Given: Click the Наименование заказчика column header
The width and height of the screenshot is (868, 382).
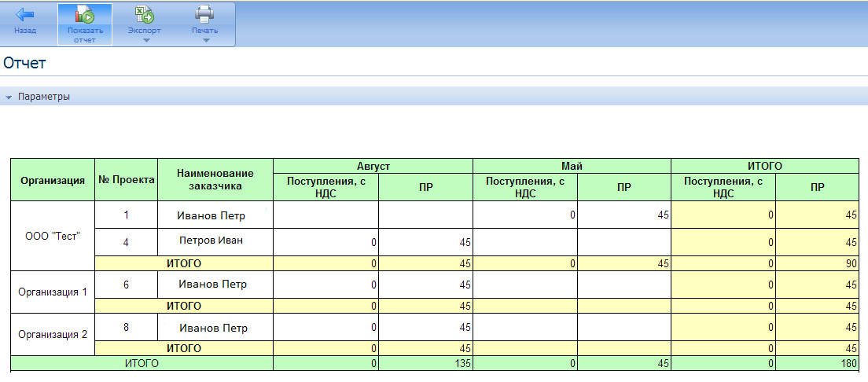Looking at the screenshot, I should 215,179.
